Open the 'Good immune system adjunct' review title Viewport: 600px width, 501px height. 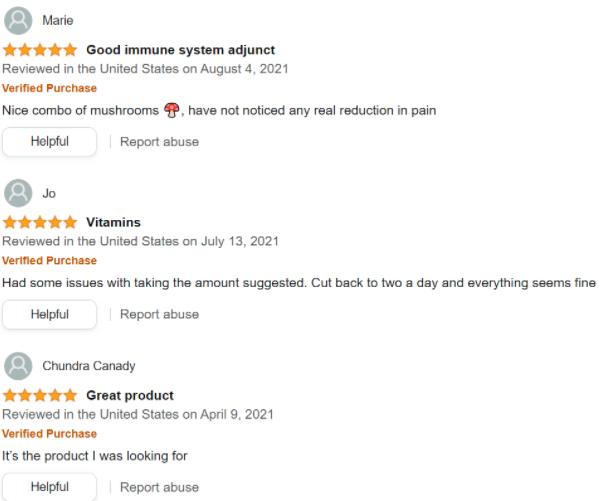(181, 50)
